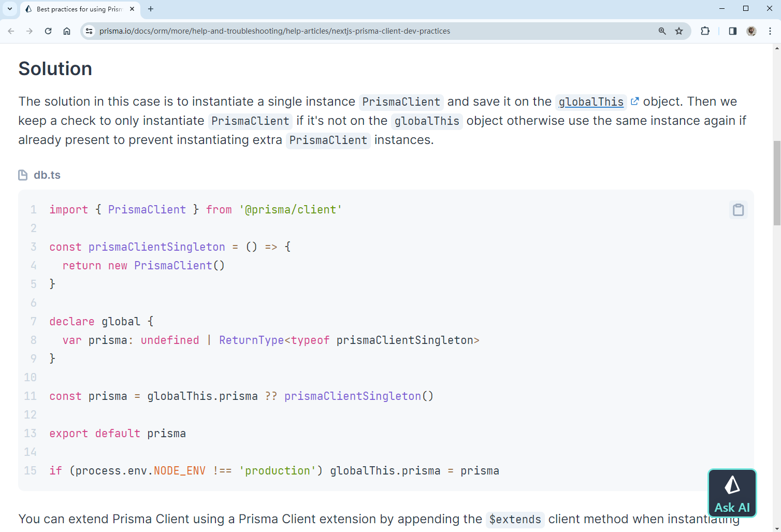
Task: Click the external link icon after globalThis
Action: [634, 102]
